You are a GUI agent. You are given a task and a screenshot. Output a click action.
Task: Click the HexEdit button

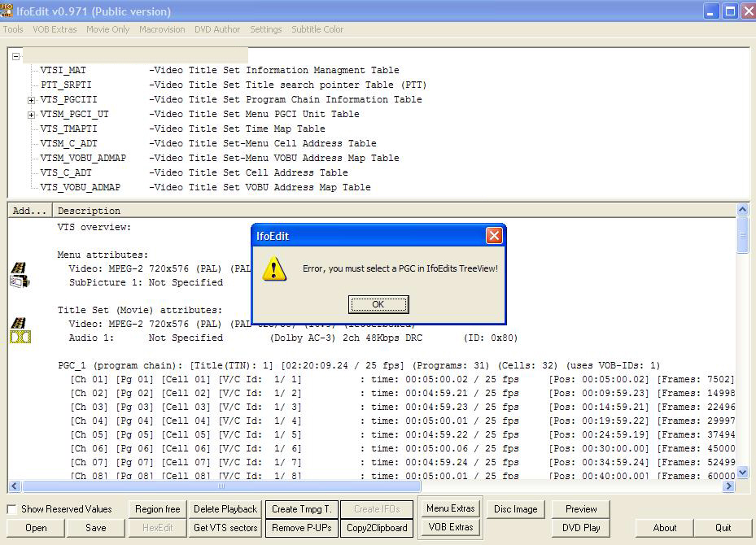pyautogui.click(x=157, y=528)
